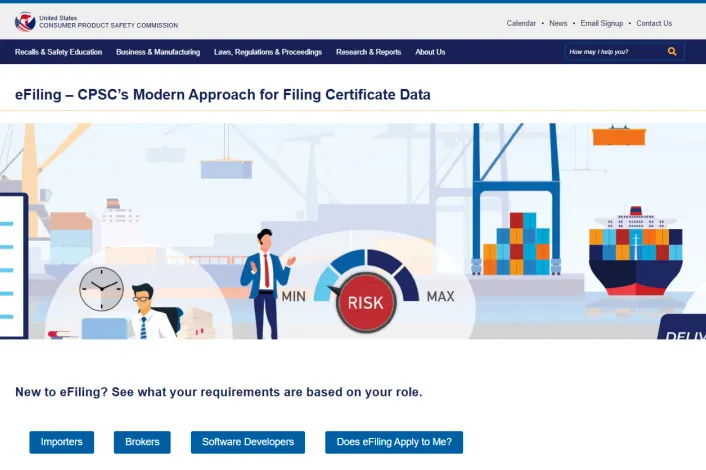Open Recalls & Safety Education menu
The image size is (706, 470).
tap(59, 52)
